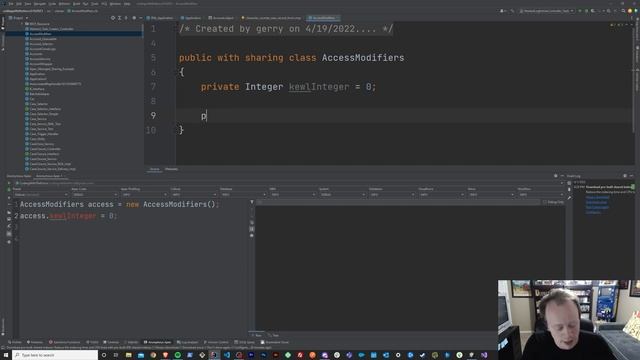640x360 pixels.
Task: Open the Edit menu
Action: [18, 4]
